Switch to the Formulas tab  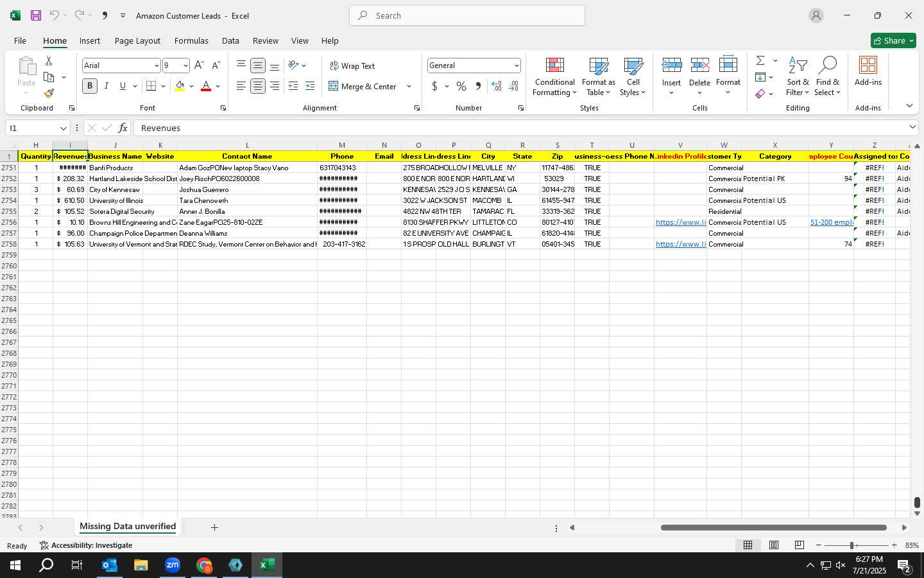tap(191, 40)
